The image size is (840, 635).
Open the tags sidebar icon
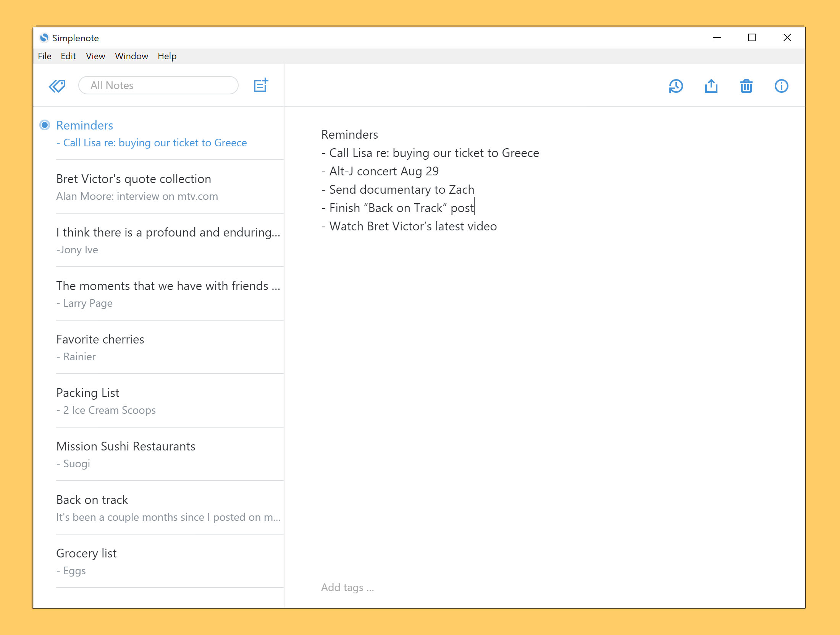pyautogui.click(x=57, y=86)
